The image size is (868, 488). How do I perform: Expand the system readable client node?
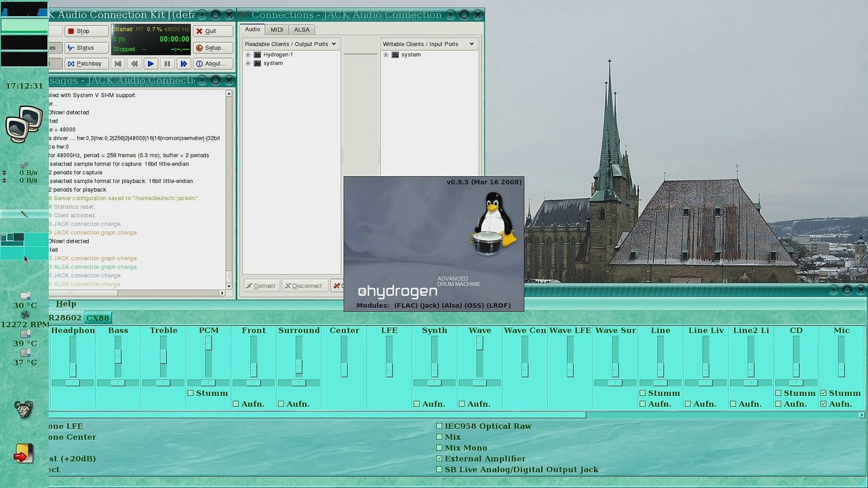248,64
